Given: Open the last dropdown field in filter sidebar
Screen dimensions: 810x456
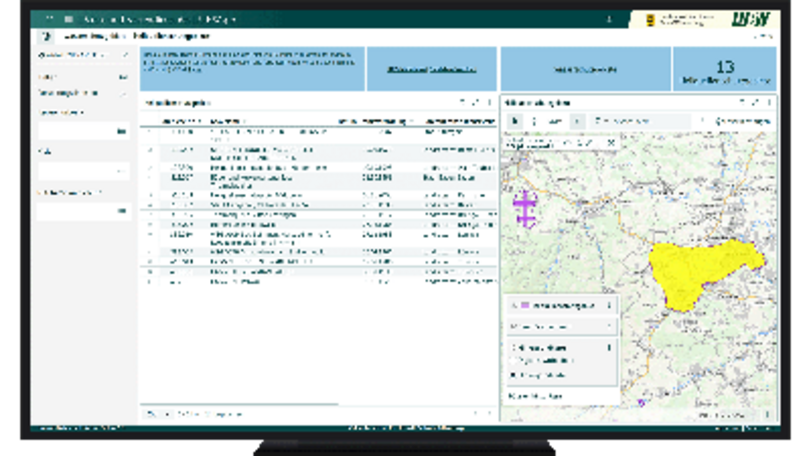Looking at the screenshot, I should (84, 211).
